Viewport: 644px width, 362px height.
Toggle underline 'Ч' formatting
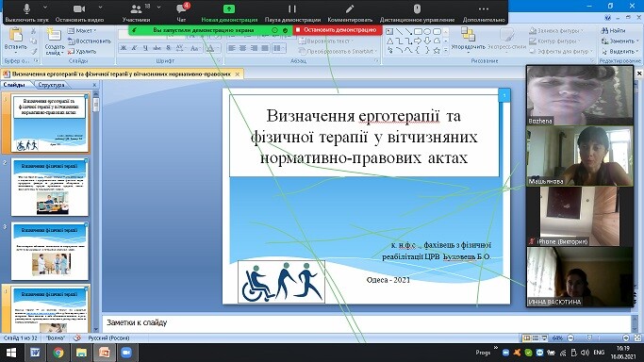tap(145, 48)
